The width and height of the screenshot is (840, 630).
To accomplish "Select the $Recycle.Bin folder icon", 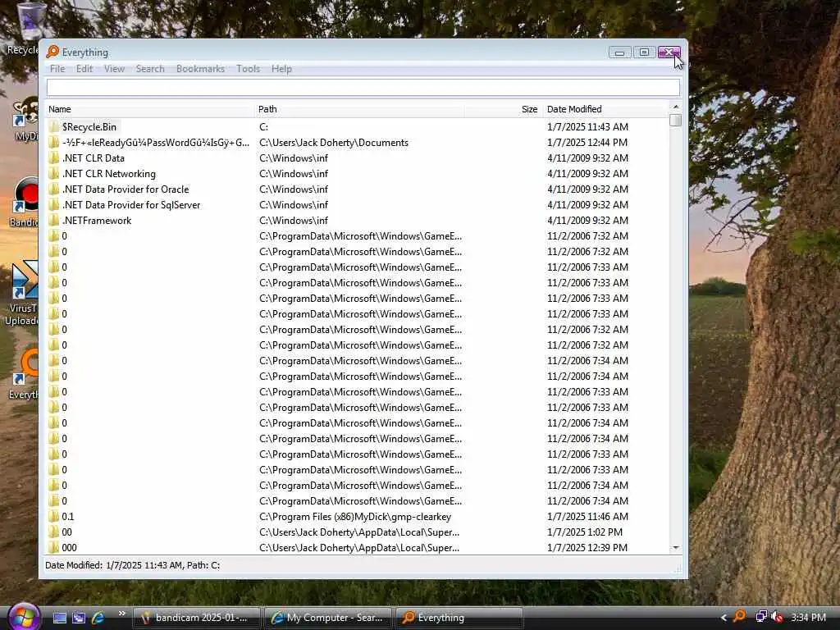I will coord(53,127).
